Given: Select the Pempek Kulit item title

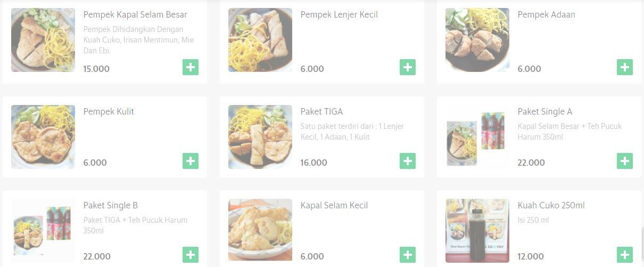Looking at the screenshot, I should [109, 111].
